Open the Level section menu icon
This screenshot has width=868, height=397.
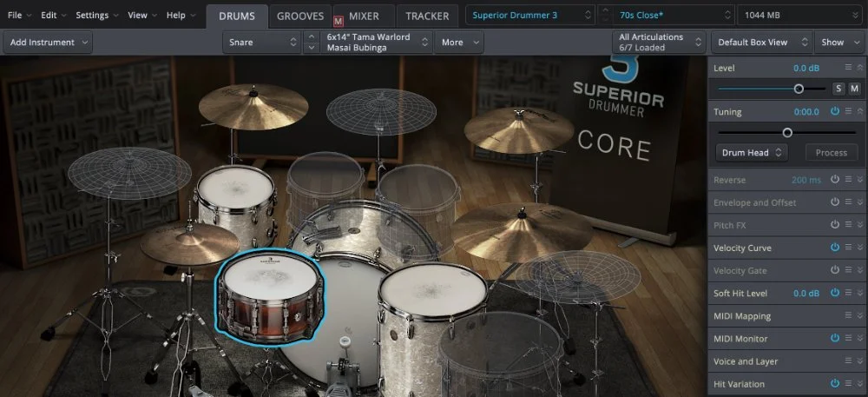848,68
